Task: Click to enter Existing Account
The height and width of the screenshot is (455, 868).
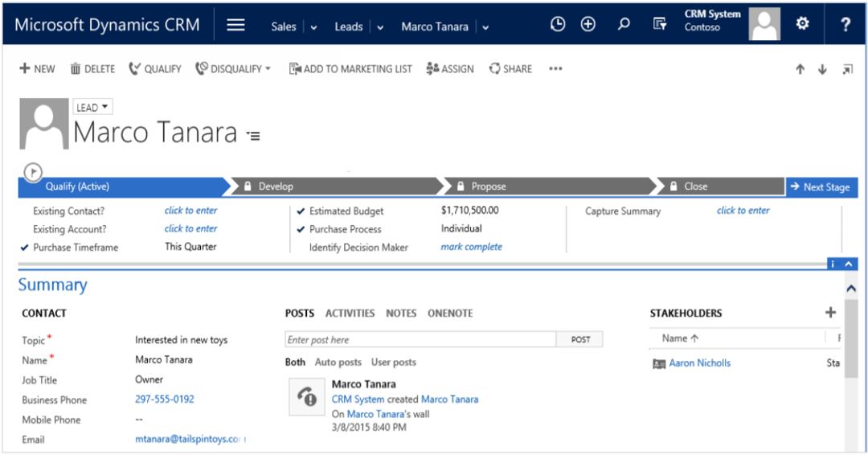Action: [191, 228]
